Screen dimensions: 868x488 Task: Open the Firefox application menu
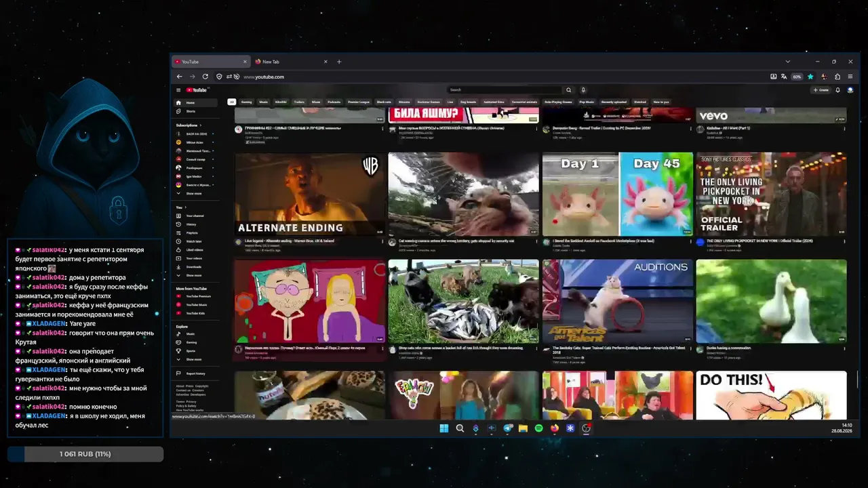tap(850, 77)
